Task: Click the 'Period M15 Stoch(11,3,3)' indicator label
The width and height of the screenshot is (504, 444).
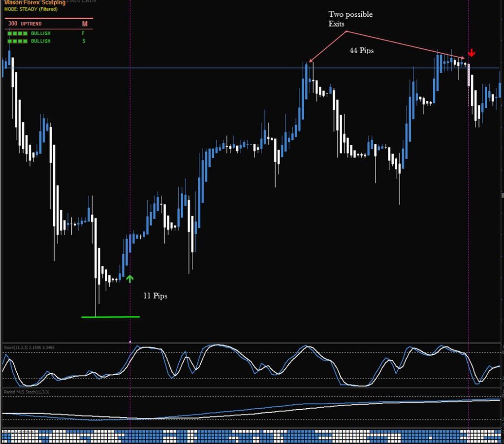Action: pyautogui.click(x=27, y=392)
